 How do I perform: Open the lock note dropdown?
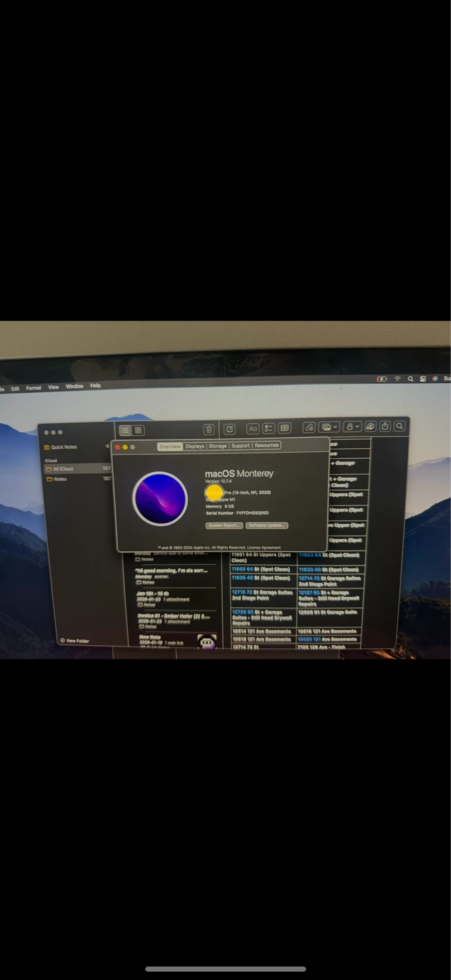[352, 427]
